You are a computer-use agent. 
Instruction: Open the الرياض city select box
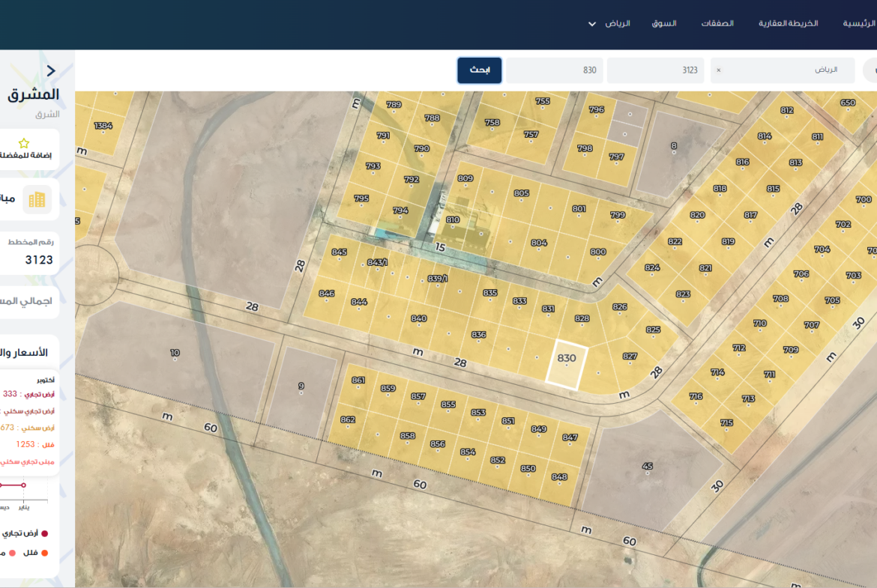coord(783,70)
